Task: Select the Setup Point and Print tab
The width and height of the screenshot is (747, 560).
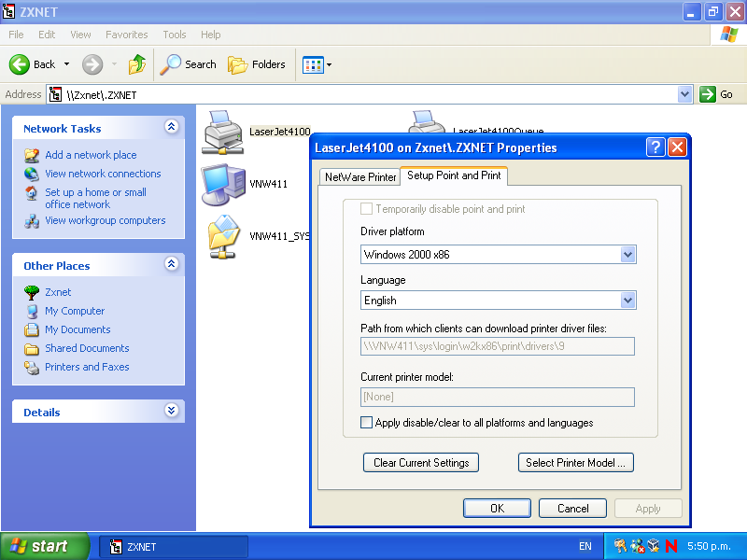Action: click(x=454, y=175)
